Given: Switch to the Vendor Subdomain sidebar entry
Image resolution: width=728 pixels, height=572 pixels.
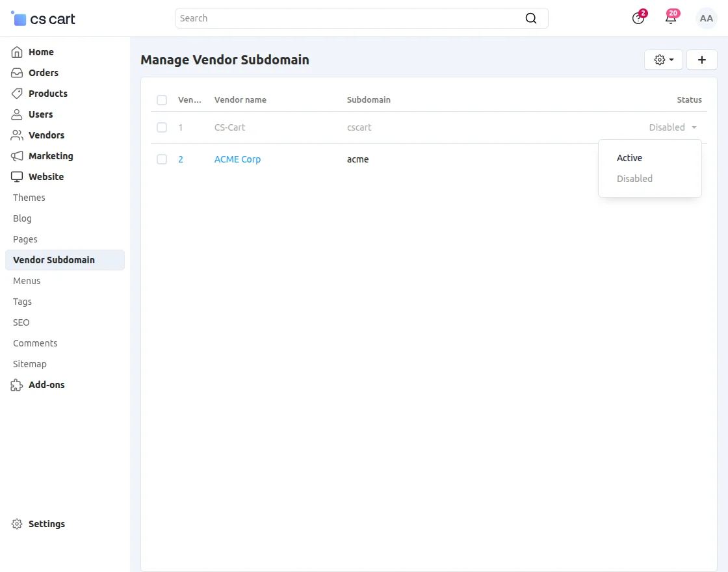Looking at the screenshot, I should coord(54,260).
